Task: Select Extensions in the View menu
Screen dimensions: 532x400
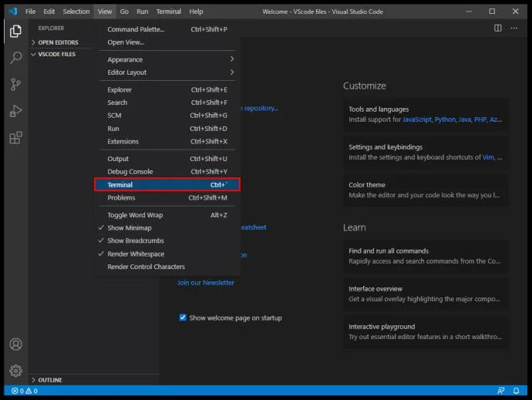Action: tap(167, 142)
